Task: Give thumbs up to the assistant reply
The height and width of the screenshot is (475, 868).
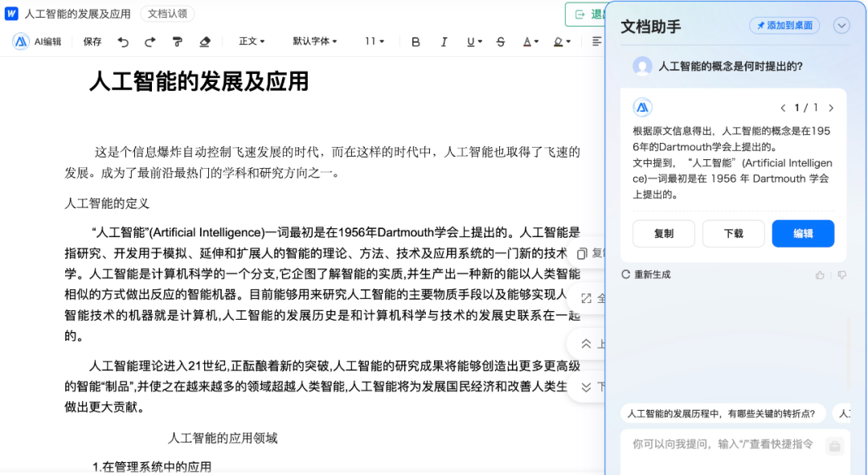Action: click(x=819, y=274)
